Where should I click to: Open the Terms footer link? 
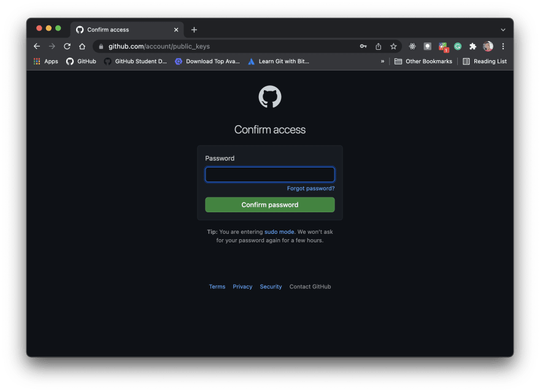tap(217, 286)
